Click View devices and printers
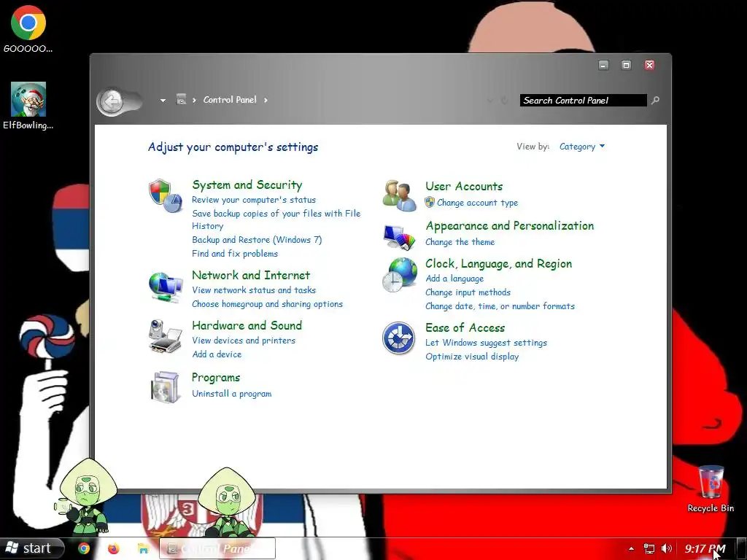Viewport: 747px width, 560px height. coord(244,340)
